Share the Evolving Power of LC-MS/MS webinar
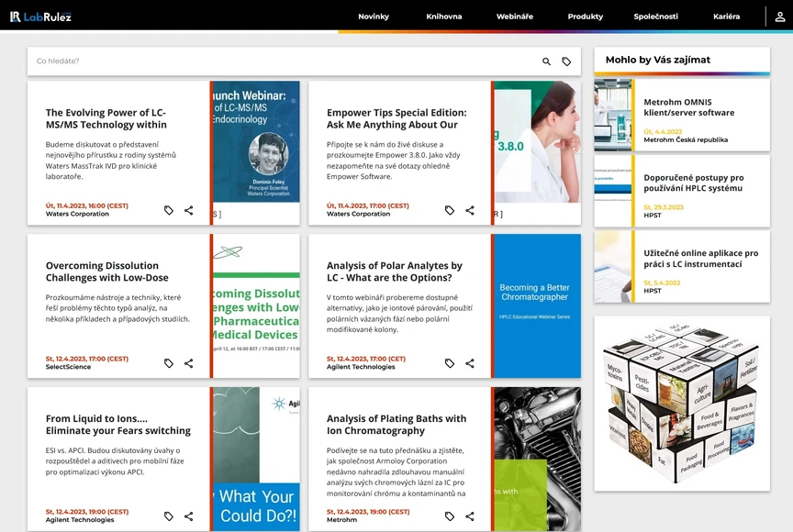The image size is (793, 532). [x=189, y=210]
